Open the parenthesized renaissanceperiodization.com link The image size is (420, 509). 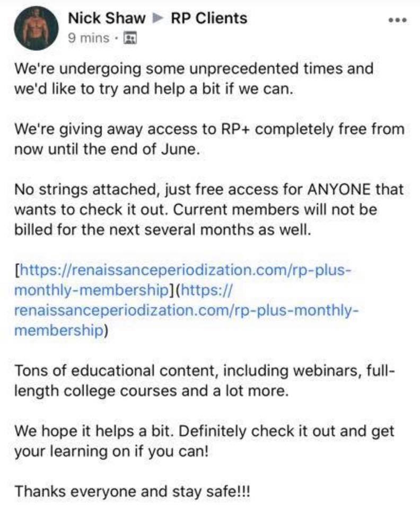pyautogui.click(x=186, y=311)
